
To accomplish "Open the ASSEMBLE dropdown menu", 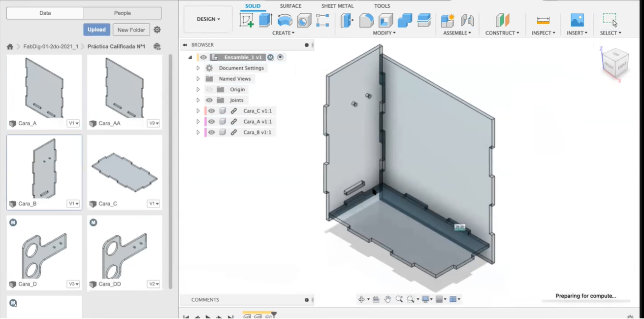I will pyautogui.click(x=457, y=33).
